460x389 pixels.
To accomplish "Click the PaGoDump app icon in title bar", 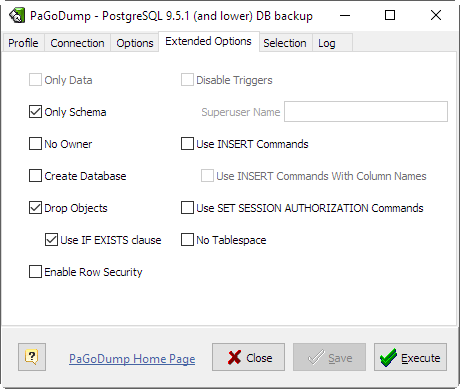I will pyautogui.click(x=17, y=15).
